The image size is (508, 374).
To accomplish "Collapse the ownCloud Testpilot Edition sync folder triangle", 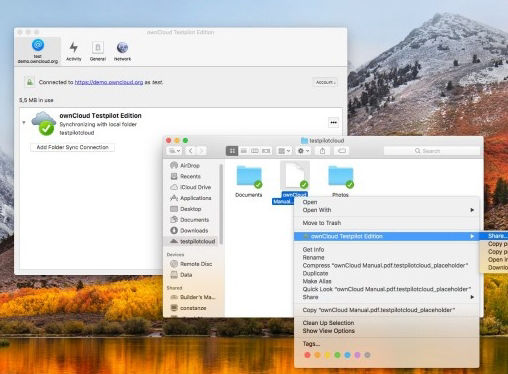I will coord(24,123).
